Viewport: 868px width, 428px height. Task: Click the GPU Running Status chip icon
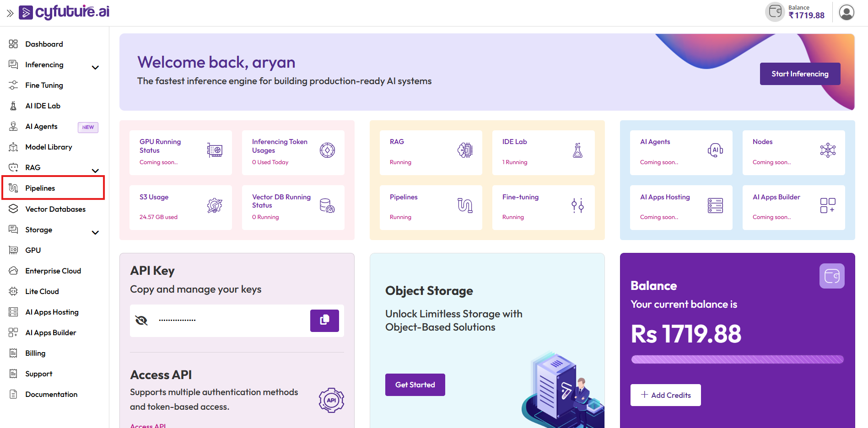(x=215, y=150)
